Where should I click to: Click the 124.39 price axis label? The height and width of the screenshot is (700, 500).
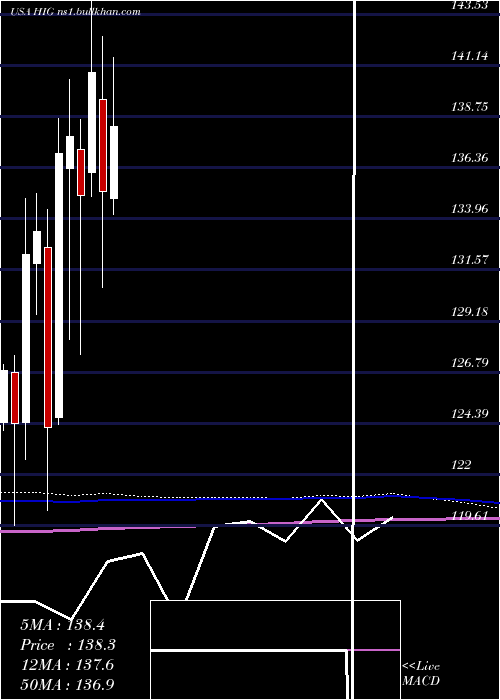(x=470, y=413)
